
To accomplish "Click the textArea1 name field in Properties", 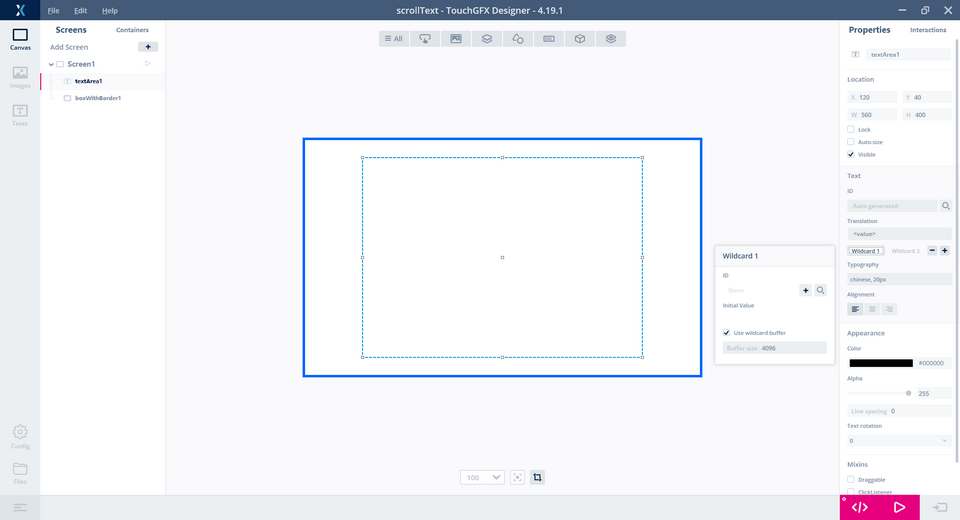I will pyautogui.click(x=908, y=55).
